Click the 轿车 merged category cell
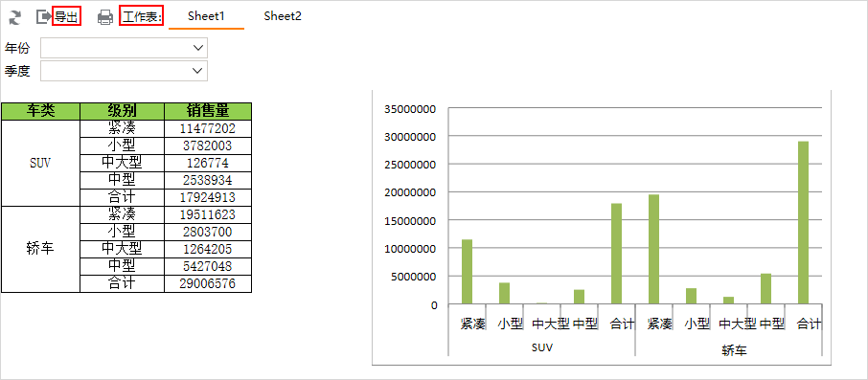This screenshot has height=380, width=868. (41, 250)
